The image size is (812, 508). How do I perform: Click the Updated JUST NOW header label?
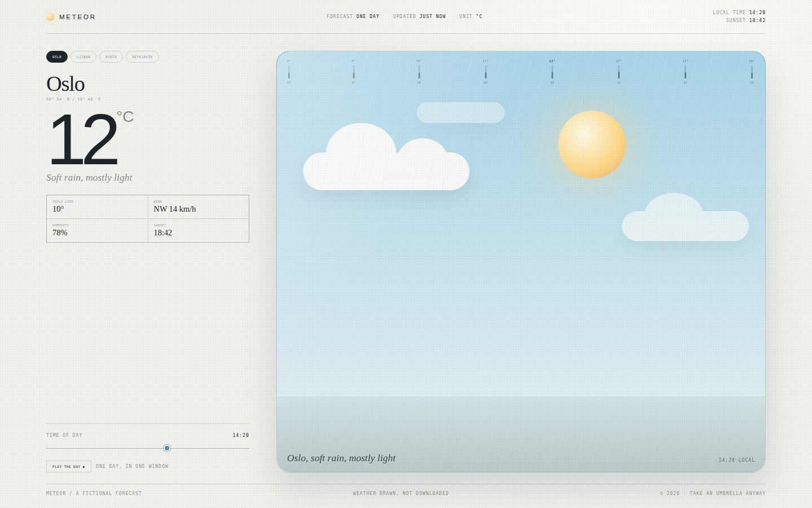[420, 16]
